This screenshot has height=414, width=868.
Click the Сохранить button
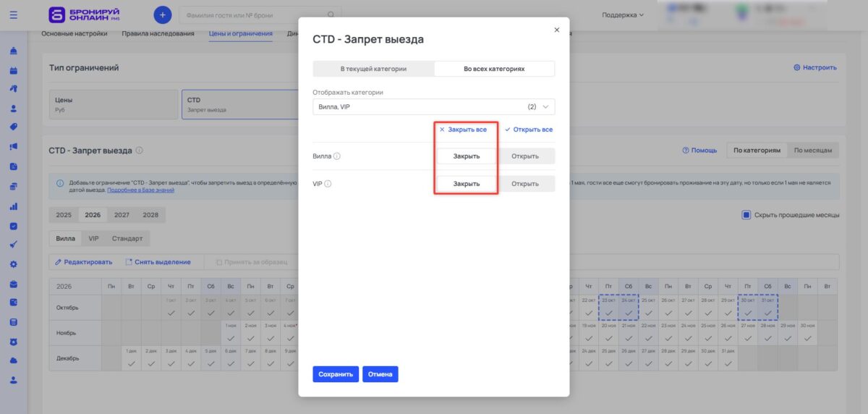click(x=336, y=374)
